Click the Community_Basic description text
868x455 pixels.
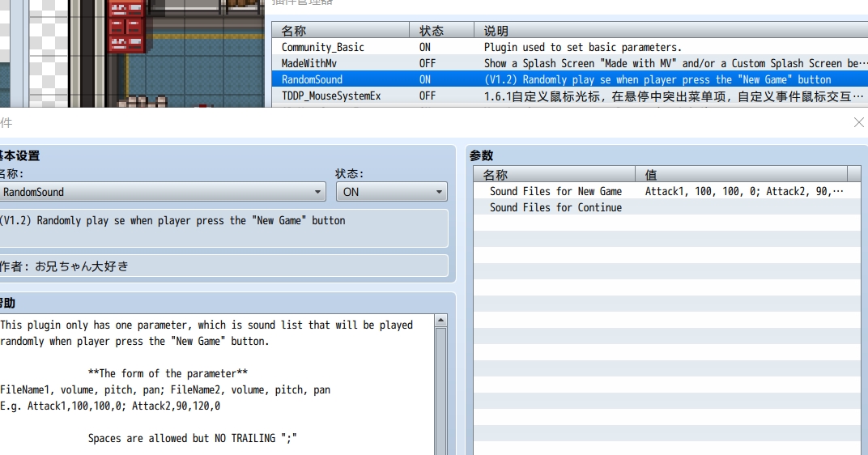coord(583,47)
